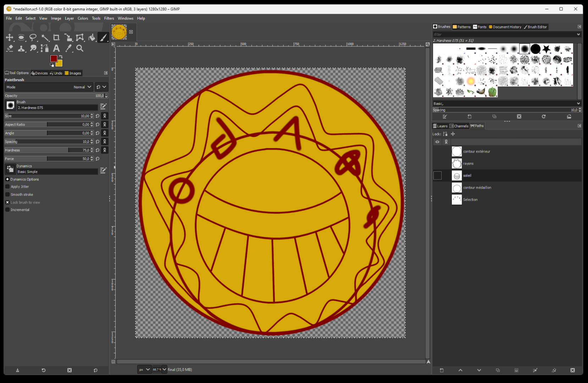Enable the Apply Jitter checkbox
588x383 pixels.
[x=7, y=187]
